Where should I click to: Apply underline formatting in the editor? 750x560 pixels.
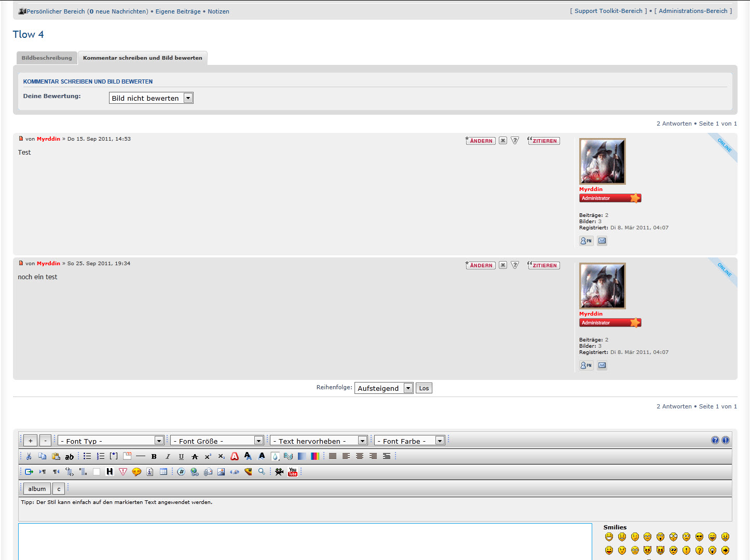[x=181, y=457]
